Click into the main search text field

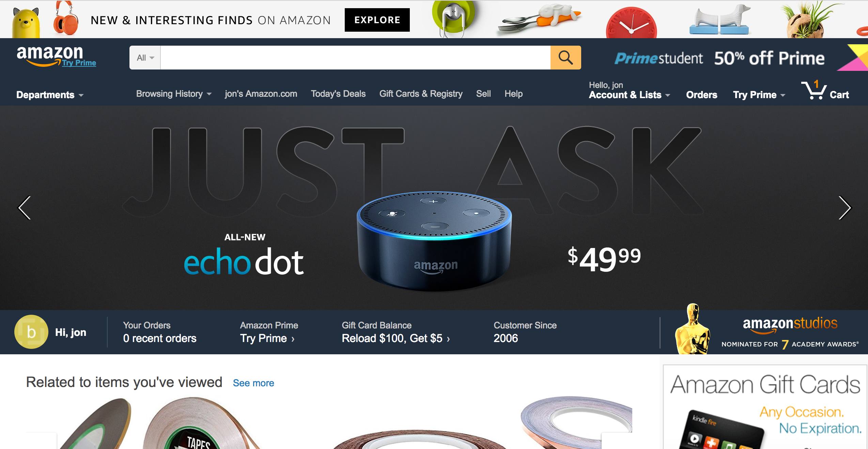click(355, 58)
